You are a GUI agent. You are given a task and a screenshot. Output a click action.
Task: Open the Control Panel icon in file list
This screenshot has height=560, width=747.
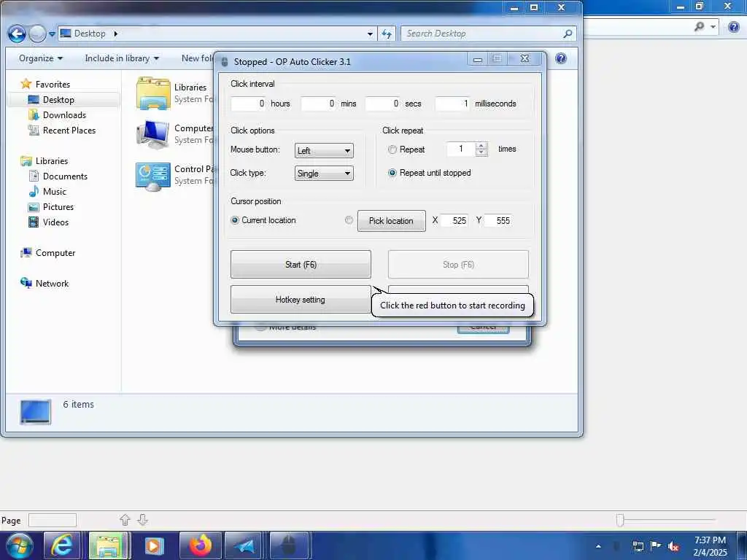point(153,176)
